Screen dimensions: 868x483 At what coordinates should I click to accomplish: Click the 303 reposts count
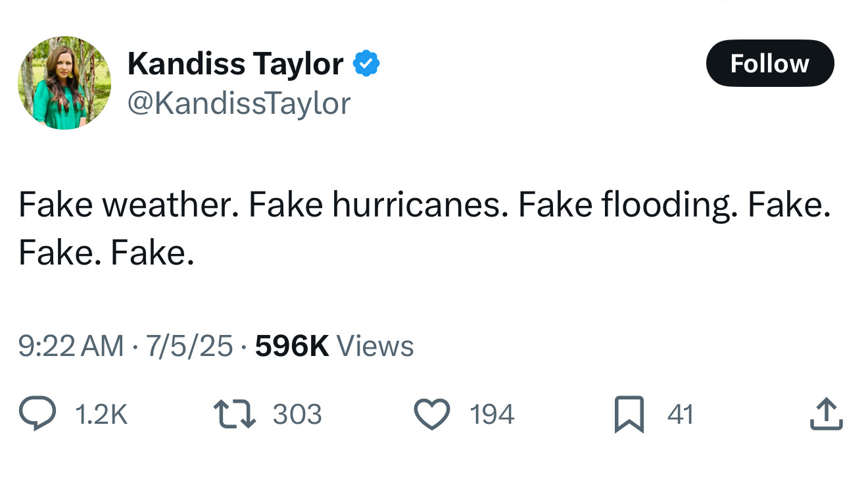[x=297, y=415]
